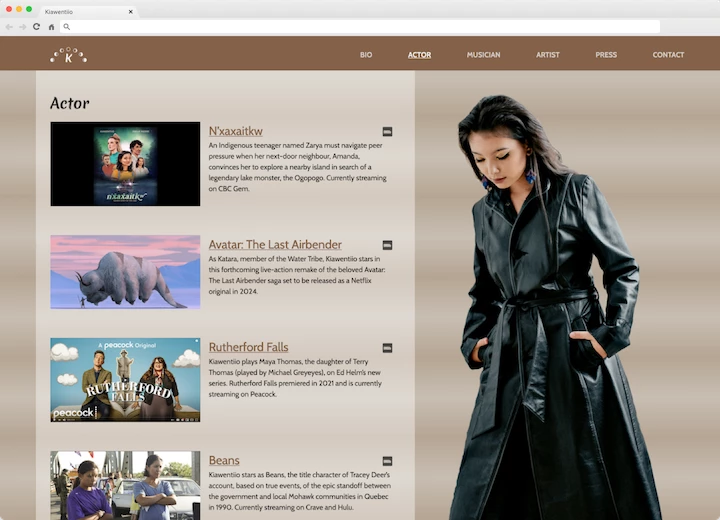
Task: Click the film icon beside Avatar: The Last Airbender
Action: point(387,245)
